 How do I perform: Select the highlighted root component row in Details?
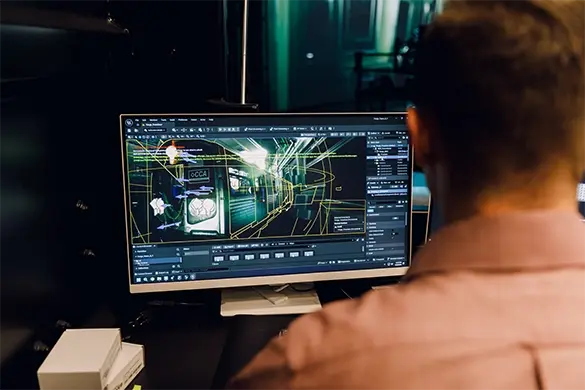pos(388,191)
